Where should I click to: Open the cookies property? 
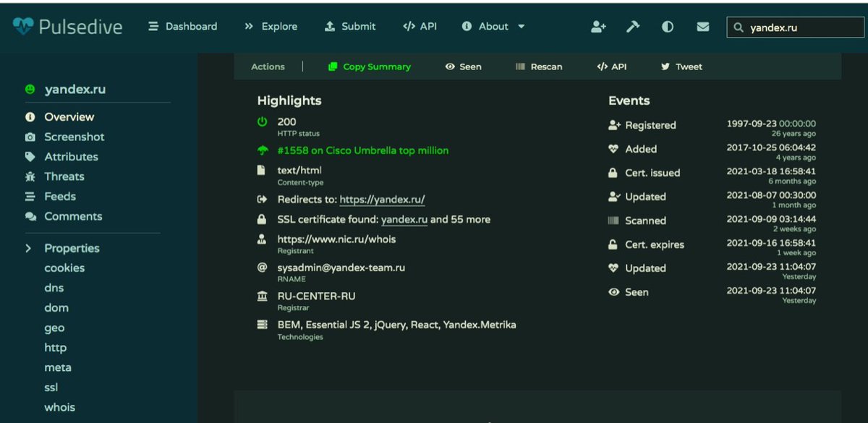[x=64, y=268]
